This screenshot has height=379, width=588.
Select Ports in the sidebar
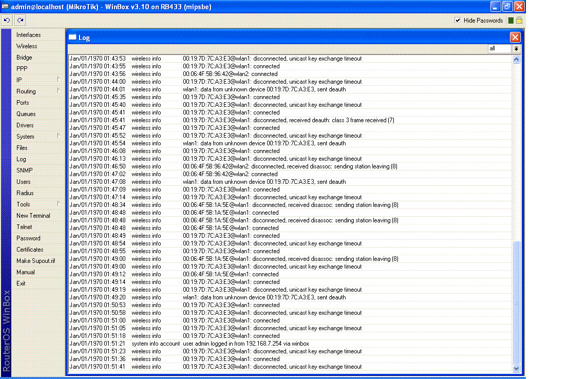click(23, 102)
